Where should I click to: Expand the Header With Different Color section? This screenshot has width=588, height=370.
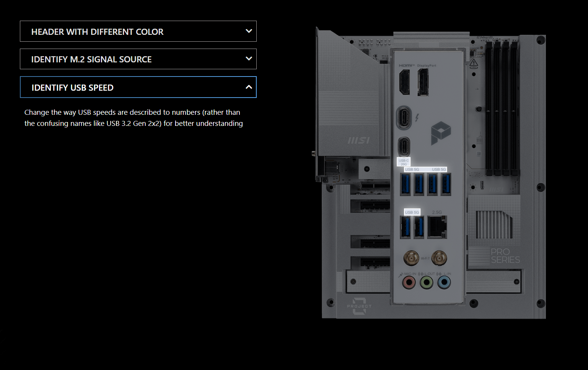point(249,31)
